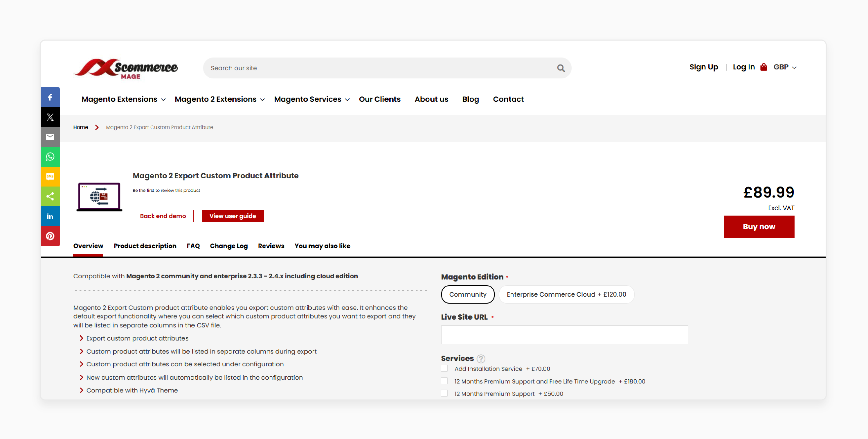Open the Back end demo
This screenshot has height=439, width=868.
pyautogui.click(x=163, y=216)
